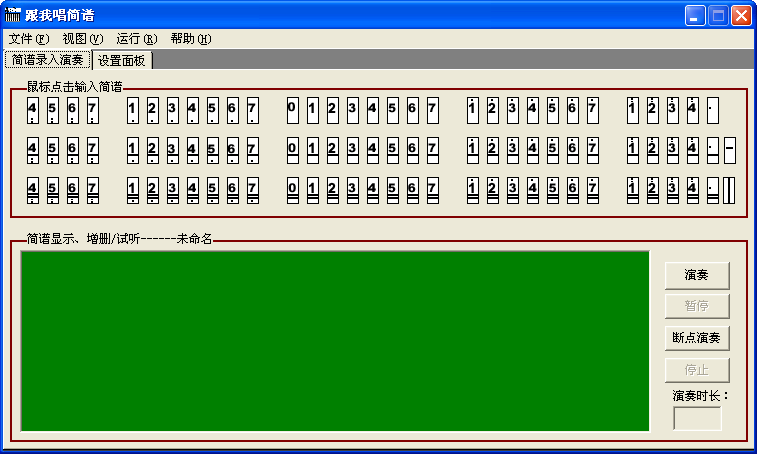Insert the double-underlined sixteenth rest 0
The width and height of the screenshot is (757, 454).
(x=293, y=191)
